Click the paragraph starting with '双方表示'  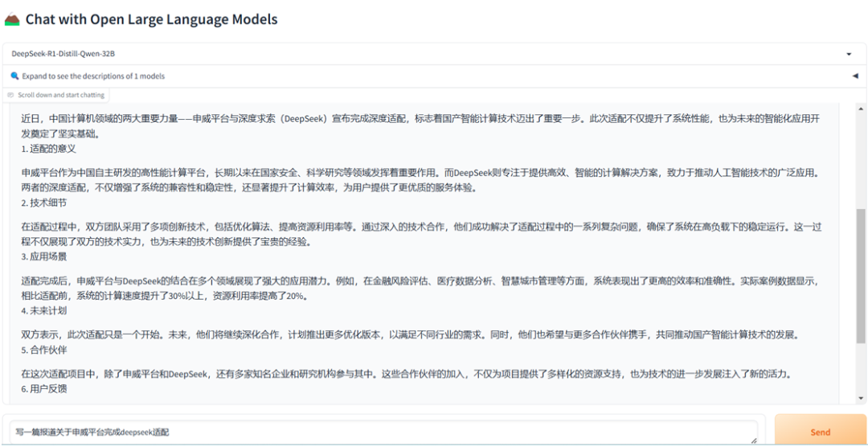point(410,335)
